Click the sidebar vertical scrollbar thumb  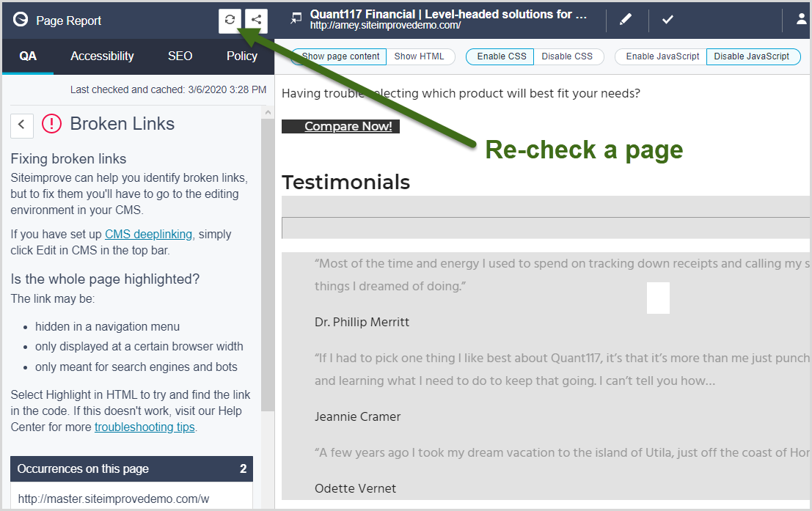tap(268, 264)
